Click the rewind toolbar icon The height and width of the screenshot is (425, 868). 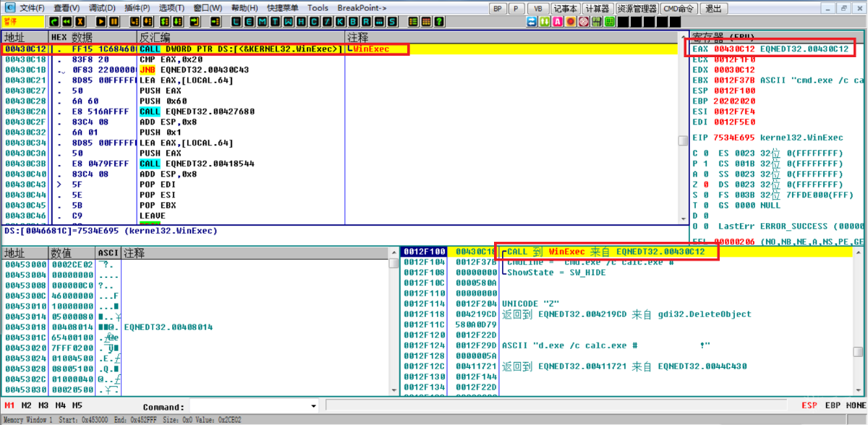tap(67, 22)
